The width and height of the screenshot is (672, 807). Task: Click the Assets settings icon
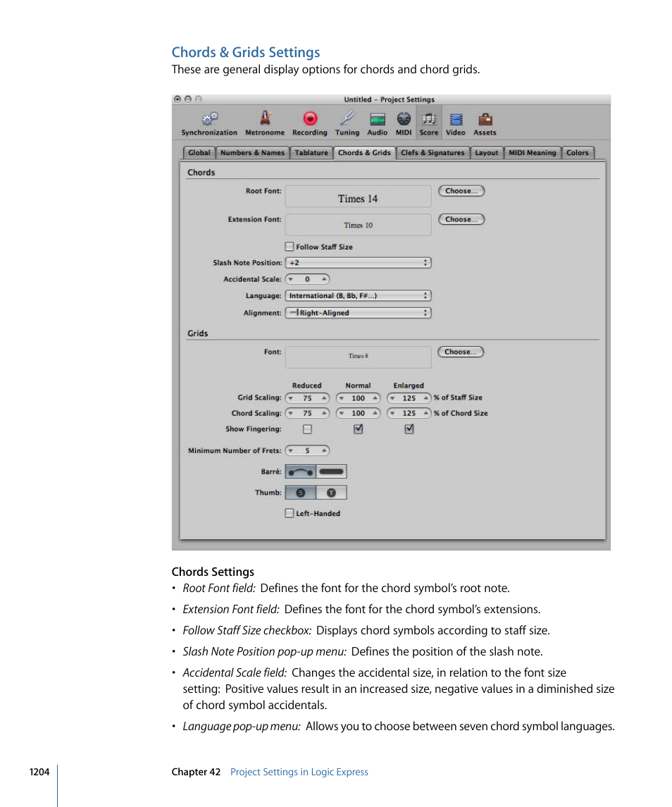485,120
